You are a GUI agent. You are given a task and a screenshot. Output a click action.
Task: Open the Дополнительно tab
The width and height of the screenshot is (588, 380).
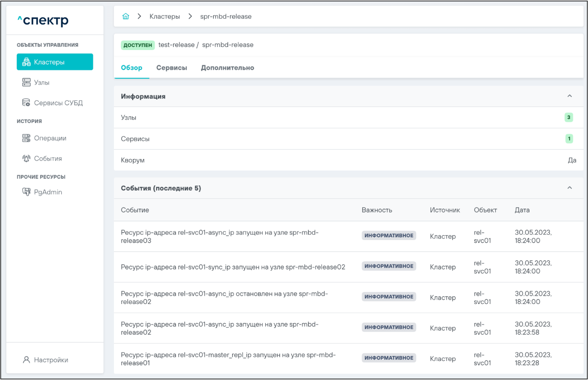227,68
